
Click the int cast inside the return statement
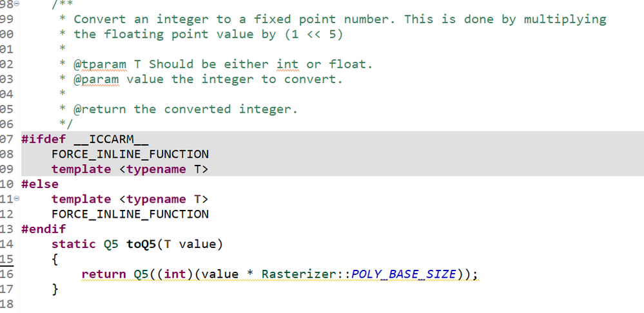175,274
